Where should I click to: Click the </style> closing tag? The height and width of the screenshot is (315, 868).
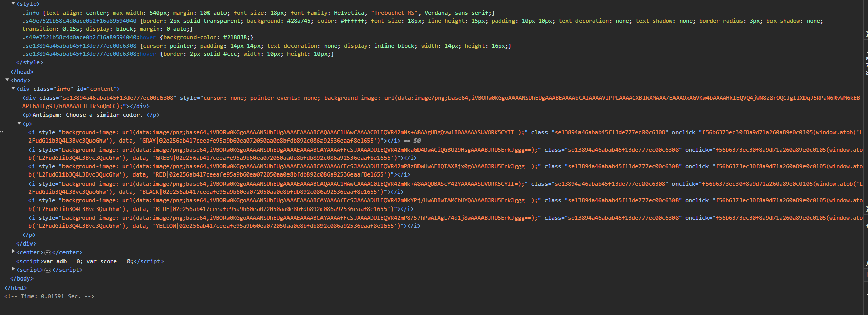[29, 62]
